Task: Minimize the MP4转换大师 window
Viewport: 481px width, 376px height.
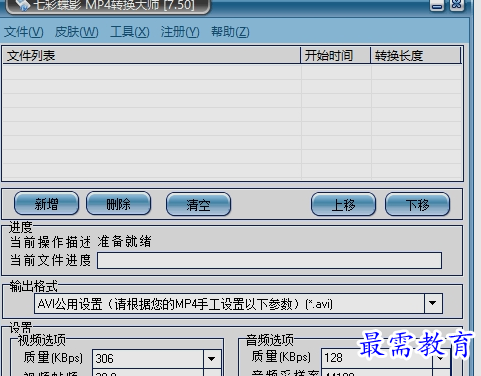Action: point(437,5)
